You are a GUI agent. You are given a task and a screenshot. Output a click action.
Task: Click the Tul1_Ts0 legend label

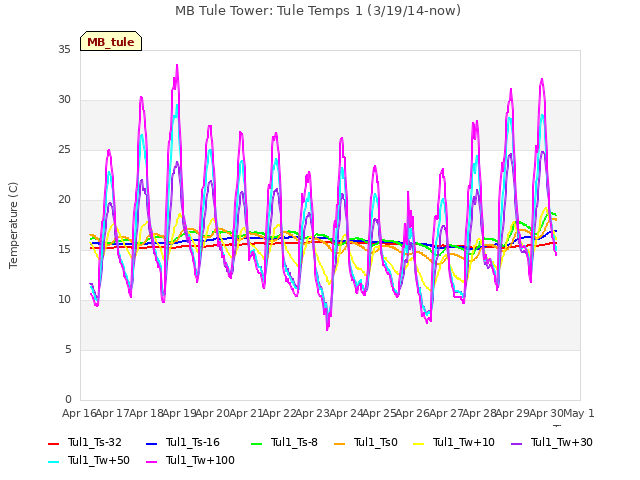tap(376, 442)
